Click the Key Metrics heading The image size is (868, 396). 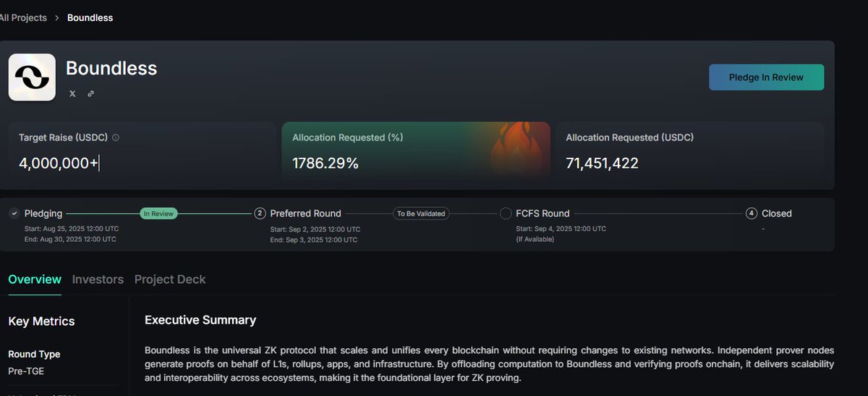pyautogui.click(x=41, y=321)
